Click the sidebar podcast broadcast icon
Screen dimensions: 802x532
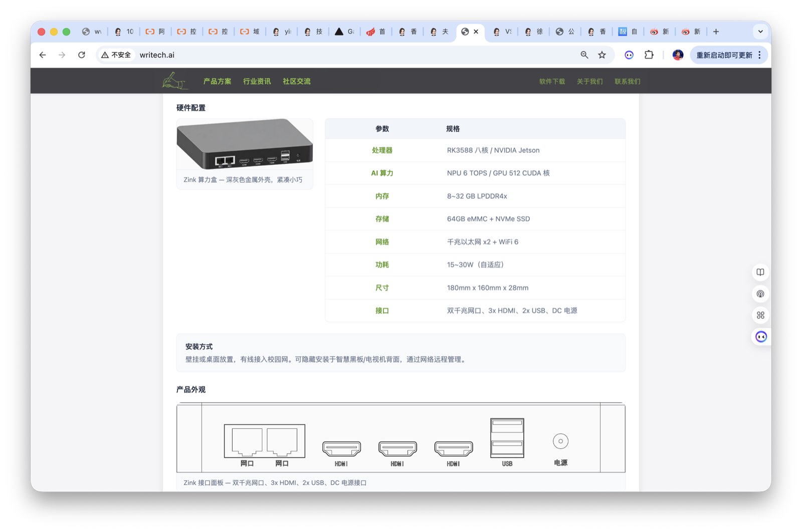point(760,294)
